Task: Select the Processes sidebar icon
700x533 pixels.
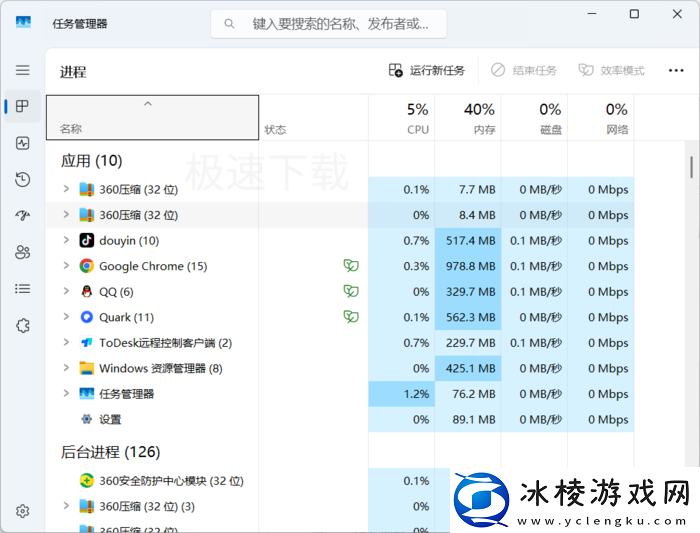Action: coord(22,106)
